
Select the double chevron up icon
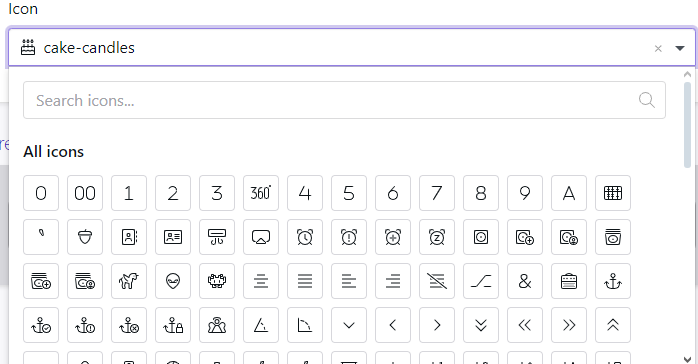pyautogui.click(x=613, y=325)
